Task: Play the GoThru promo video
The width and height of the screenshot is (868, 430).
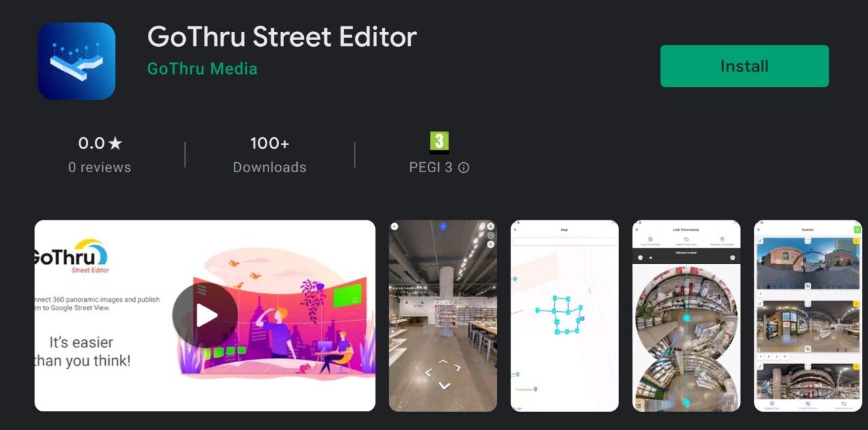Action: click(205, 315)
